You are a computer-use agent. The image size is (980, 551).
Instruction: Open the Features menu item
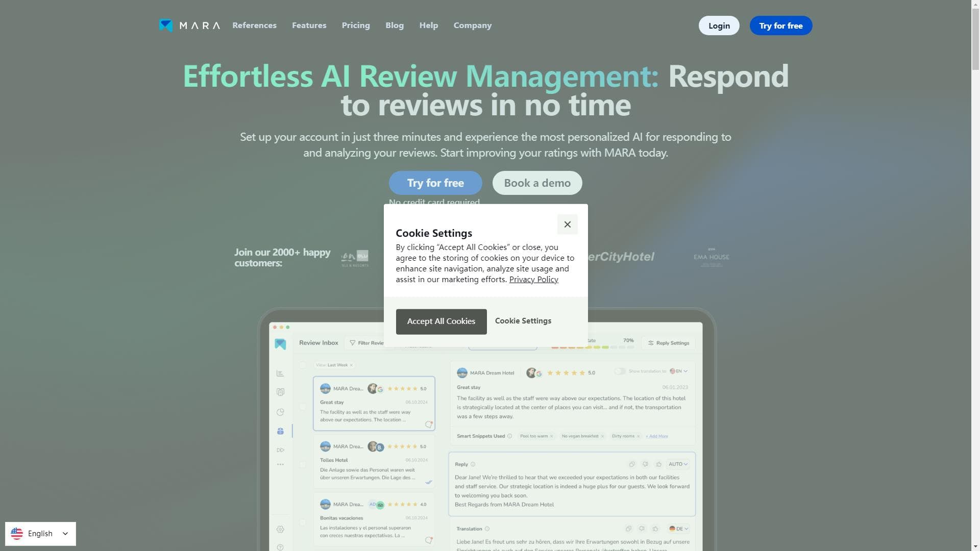click(x=309, y=25)
